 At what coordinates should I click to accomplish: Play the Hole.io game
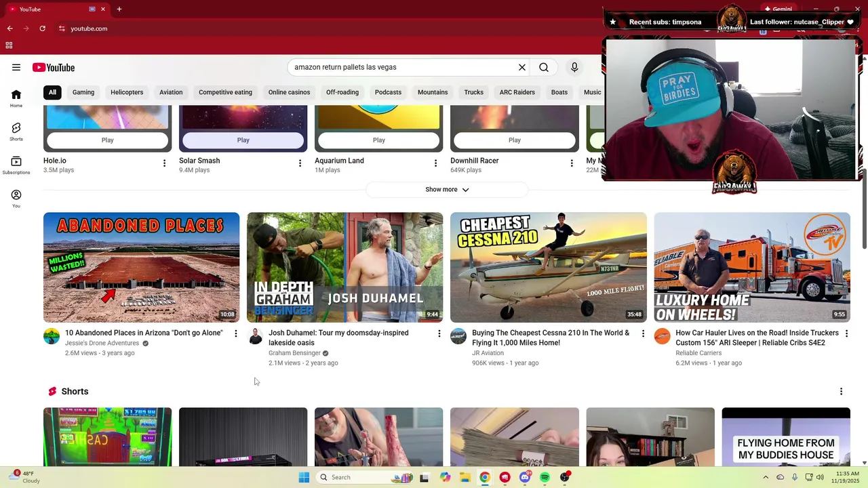[x=108, y=140]
